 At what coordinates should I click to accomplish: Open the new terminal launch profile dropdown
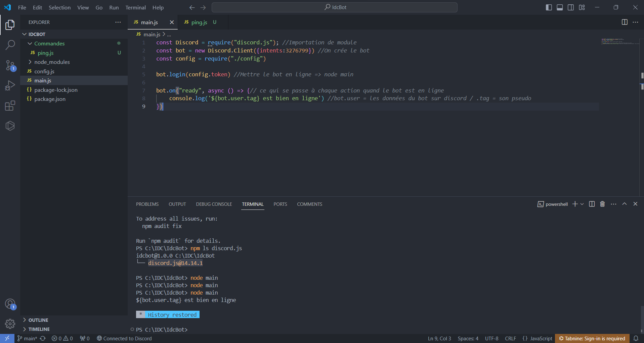pyautogui.click(x=582, y=204)
